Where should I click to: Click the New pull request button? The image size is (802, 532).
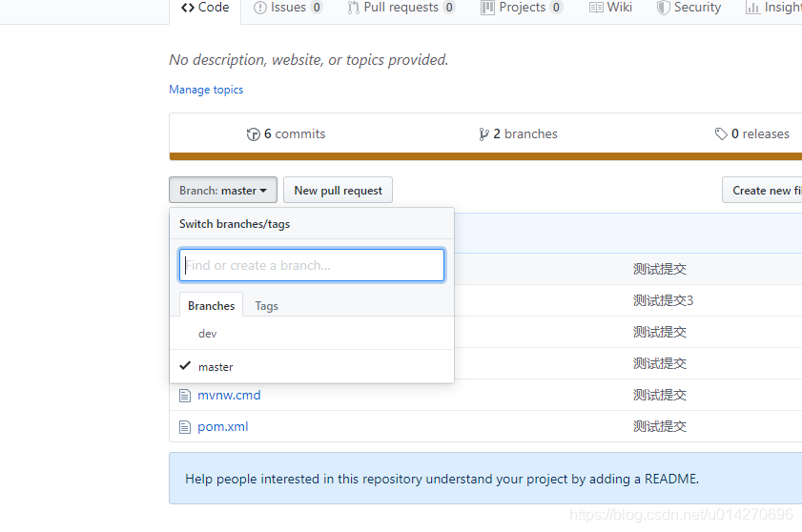pos(339,191)
